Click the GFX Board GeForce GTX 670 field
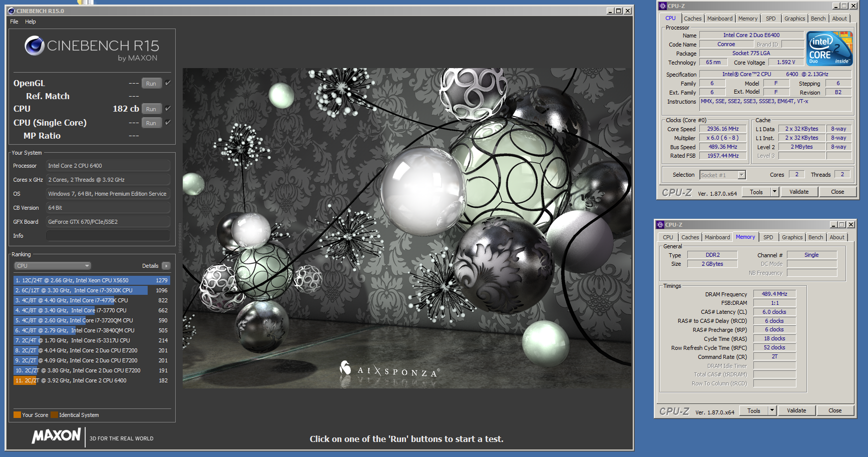Image resolution: width=868 pixels, height=457 pixels. pyautogui.click(x=108, y=222)
